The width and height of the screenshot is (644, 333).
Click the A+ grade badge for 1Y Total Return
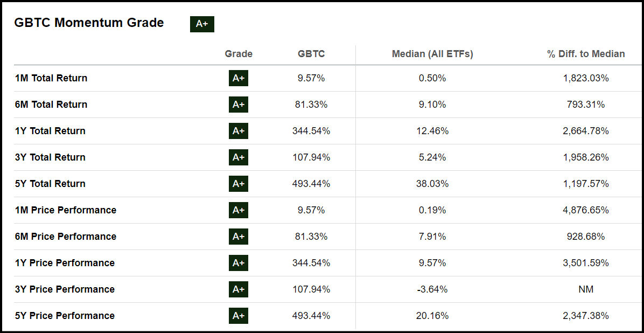coord(239,131)
